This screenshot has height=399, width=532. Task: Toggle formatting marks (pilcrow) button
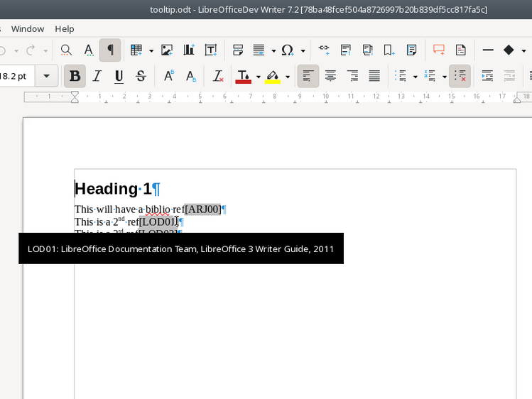pos(110,50)
